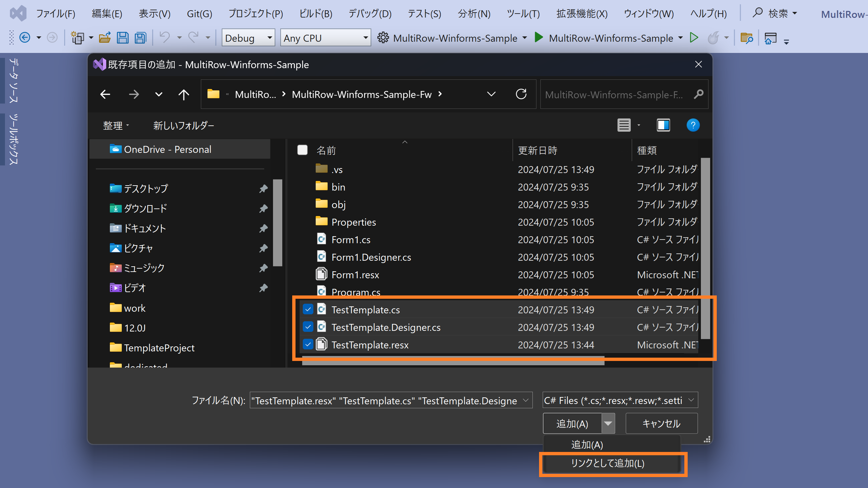Go back in the file dialog

pyautogui.click(x=106, y=94)
